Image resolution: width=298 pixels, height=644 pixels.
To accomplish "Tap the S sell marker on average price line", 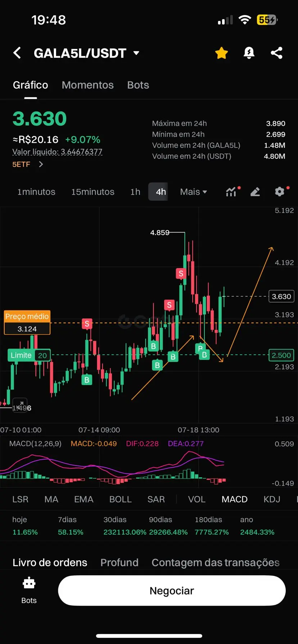I will (x=87, y=324).
